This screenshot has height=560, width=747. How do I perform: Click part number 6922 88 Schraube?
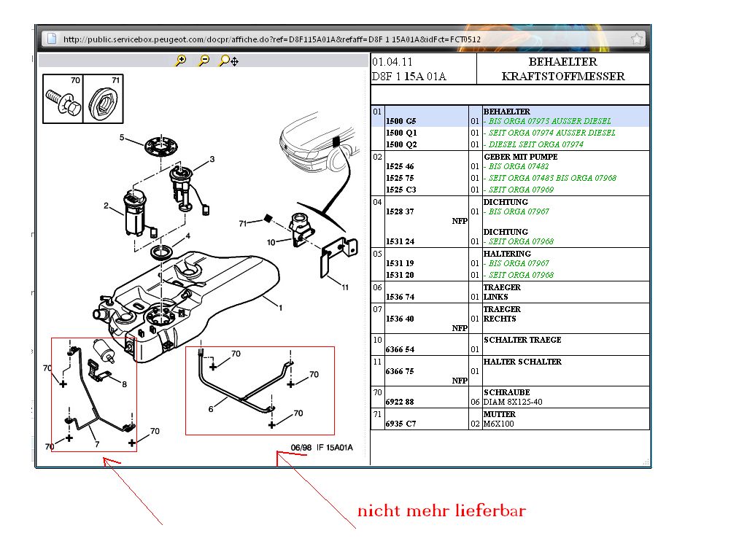click(400, 402)
